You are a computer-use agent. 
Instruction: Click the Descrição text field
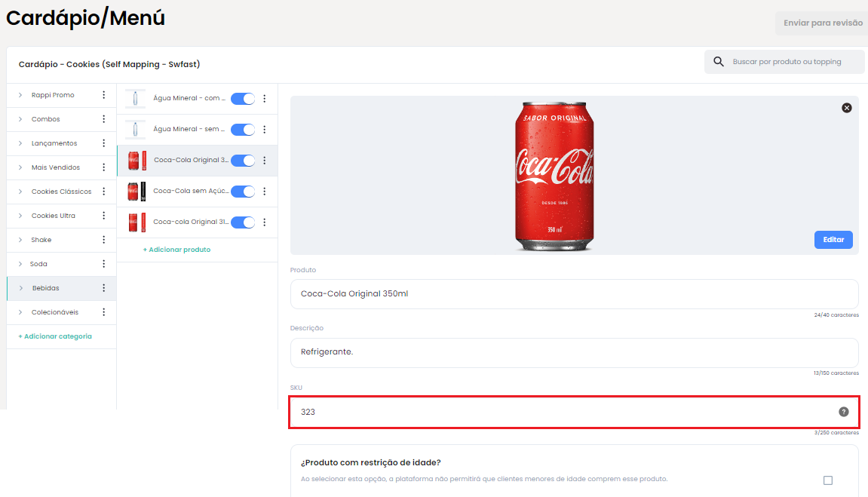(574, 352)
